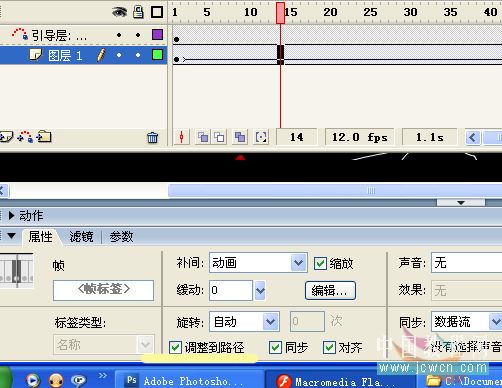Delete layer with the trash can icon

click(153, 137)
